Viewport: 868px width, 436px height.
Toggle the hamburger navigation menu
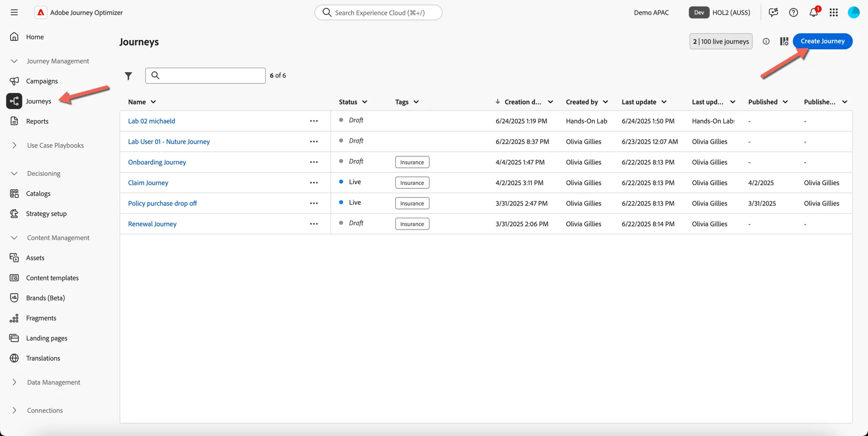[14, 13]
